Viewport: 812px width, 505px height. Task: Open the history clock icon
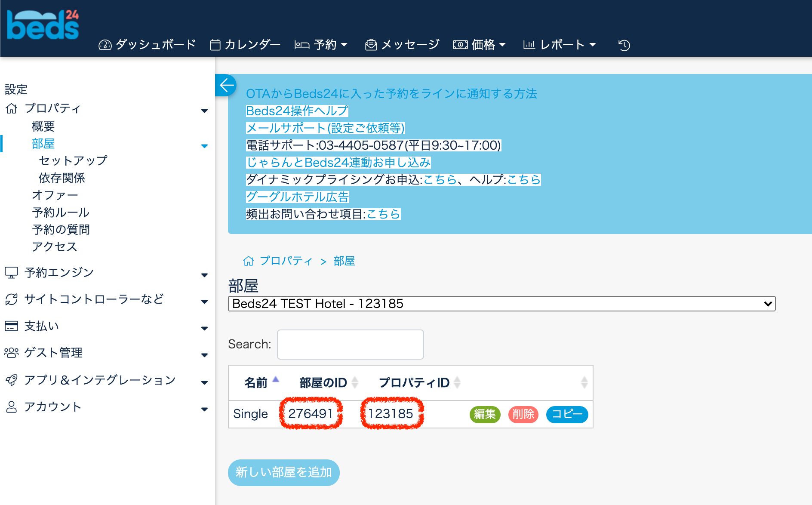[x=624, y=45]
